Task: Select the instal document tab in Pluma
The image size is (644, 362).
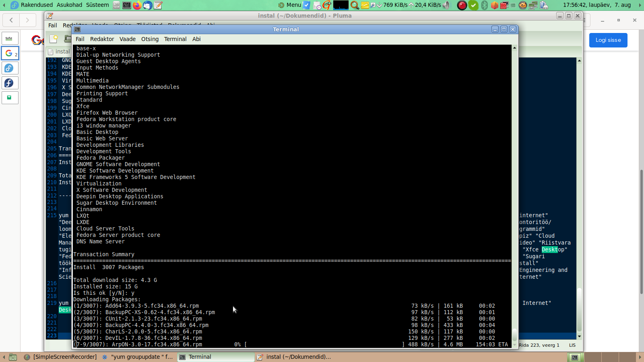Action: tap(59, 51)
